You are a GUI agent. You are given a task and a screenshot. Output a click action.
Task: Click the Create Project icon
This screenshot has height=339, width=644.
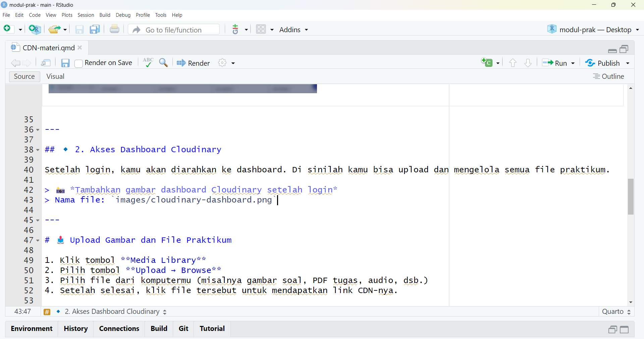pos(35,30)
